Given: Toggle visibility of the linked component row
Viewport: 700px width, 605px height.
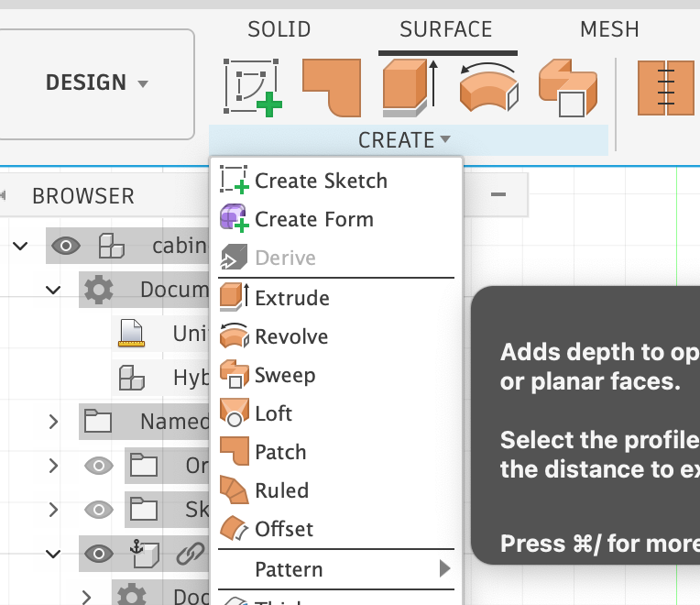Looking at the screenshot, I should 99,554.
